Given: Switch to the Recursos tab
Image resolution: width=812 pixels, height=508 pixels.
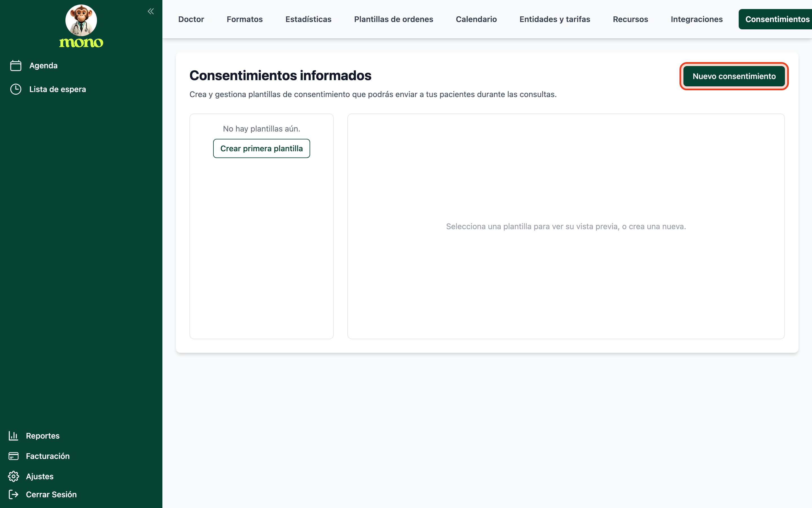Looking at the screenshot, I should [x=630, y=19].
